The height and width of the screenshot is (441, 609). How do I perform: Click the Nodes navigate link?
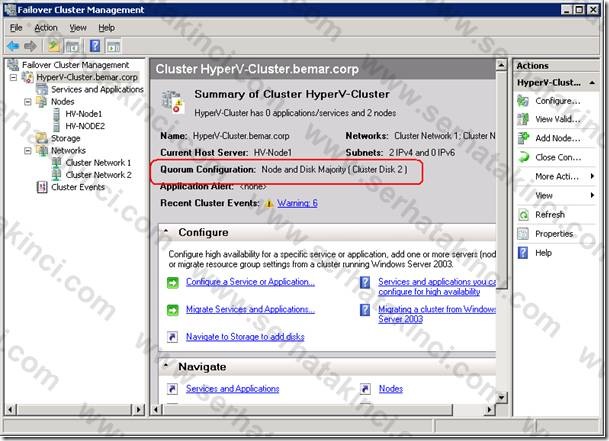391,389
